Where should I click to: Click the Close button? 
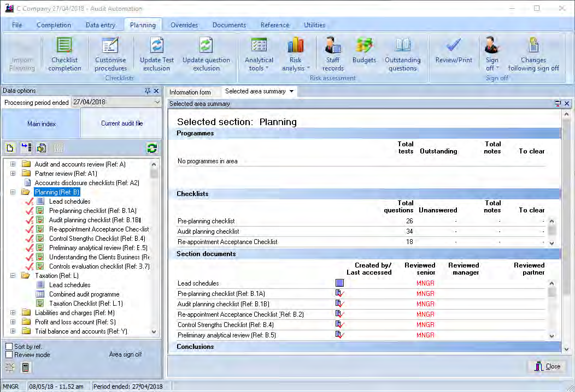tap(548, 366)
